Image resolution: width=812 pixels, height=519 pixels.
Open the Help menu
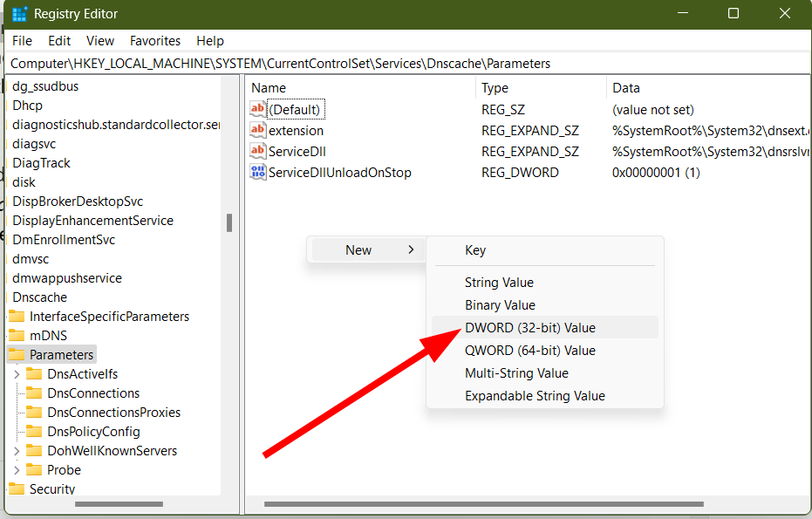(x=209, y=41)
